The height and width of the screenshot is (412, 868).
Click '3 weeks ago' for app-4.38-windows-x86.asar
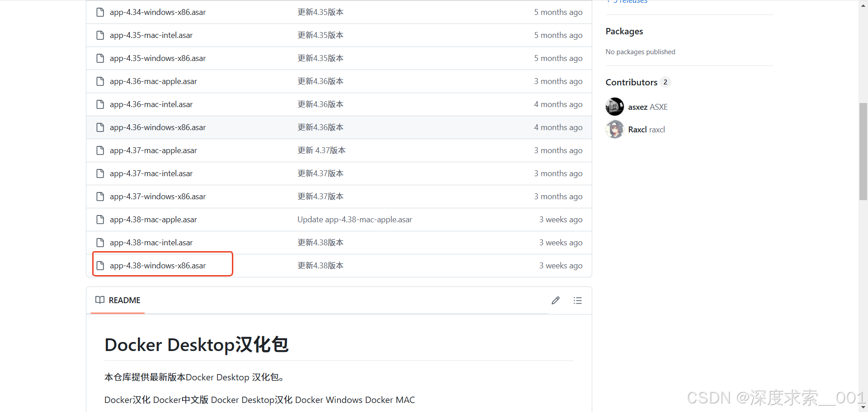click(x=561, y=266)
